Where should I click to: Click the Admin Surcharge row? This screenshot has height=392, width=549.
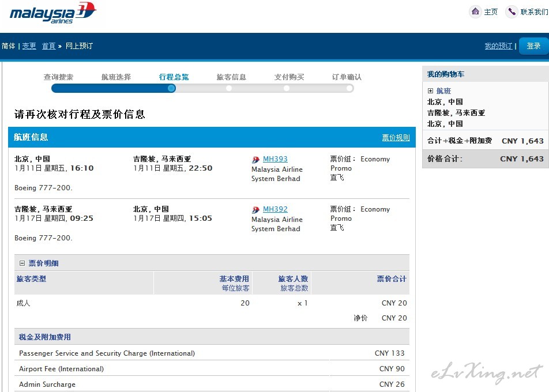(212, 384)
